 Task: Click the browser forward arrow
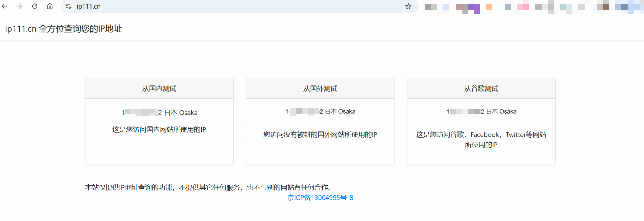20,6
